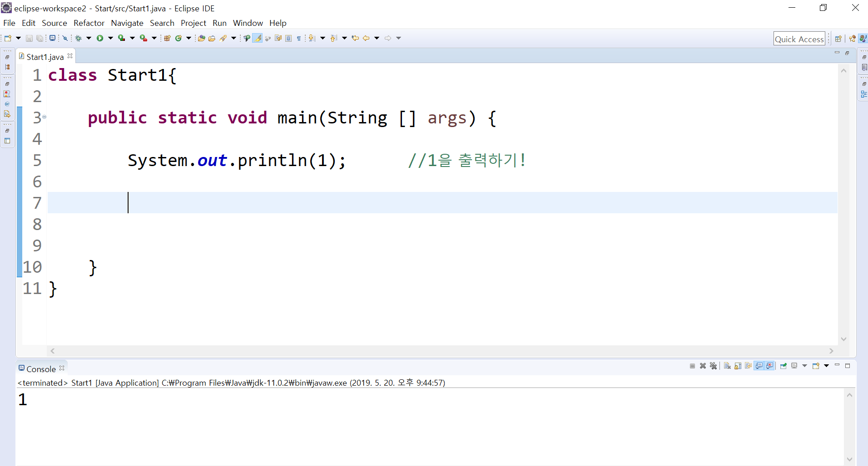Click the Forward navigation arrow
The height and width of the screenshot is (466, 868).
(x=388, y=38)
